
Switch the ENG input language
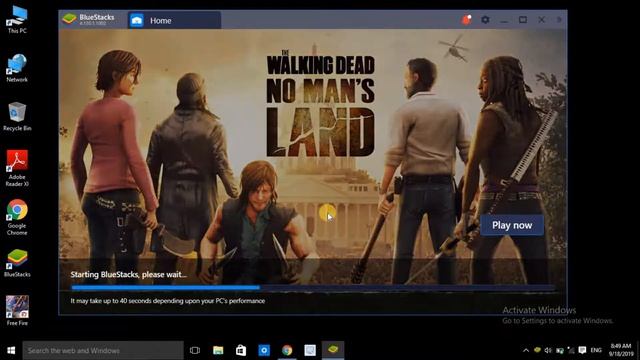596,350
